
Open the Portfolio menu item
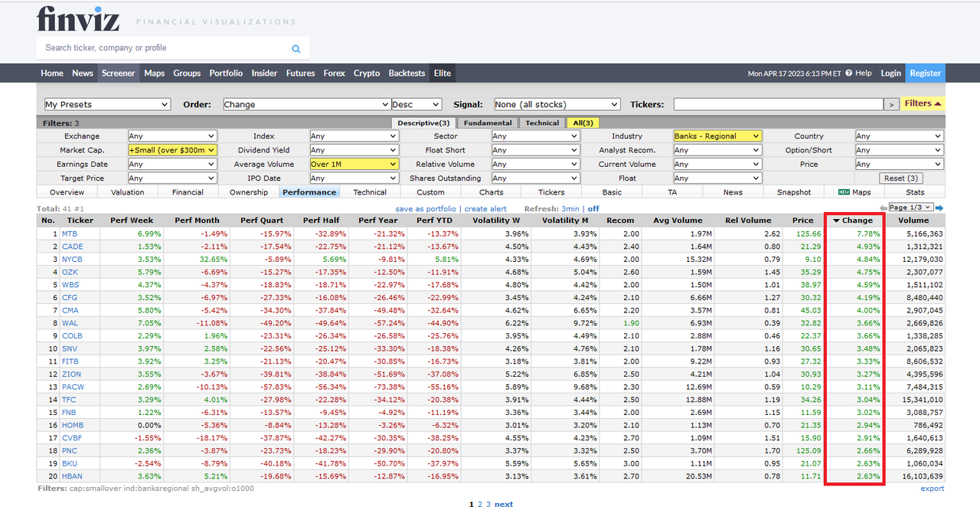pos(226,74)
